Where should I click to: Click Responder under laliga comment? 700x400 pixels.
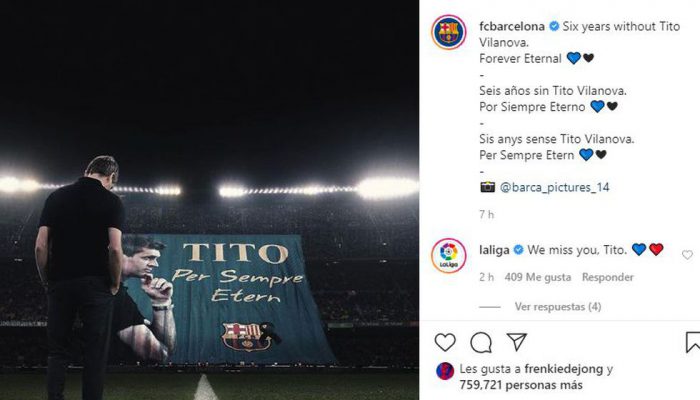(x=608, y=277)
